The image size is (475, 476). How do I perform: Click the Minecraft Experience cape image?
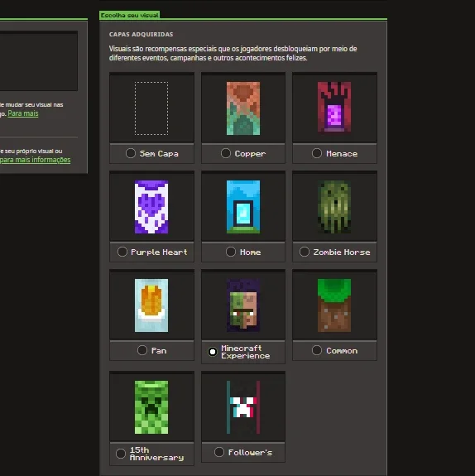pyautogui.click(x=243, y=305)
